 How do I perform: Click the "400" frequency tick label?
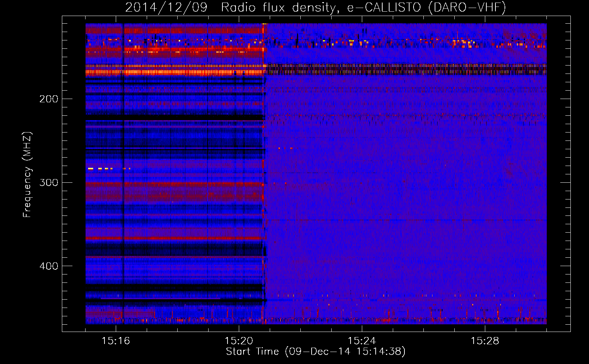pyautogui.click(x=48, y=266)
